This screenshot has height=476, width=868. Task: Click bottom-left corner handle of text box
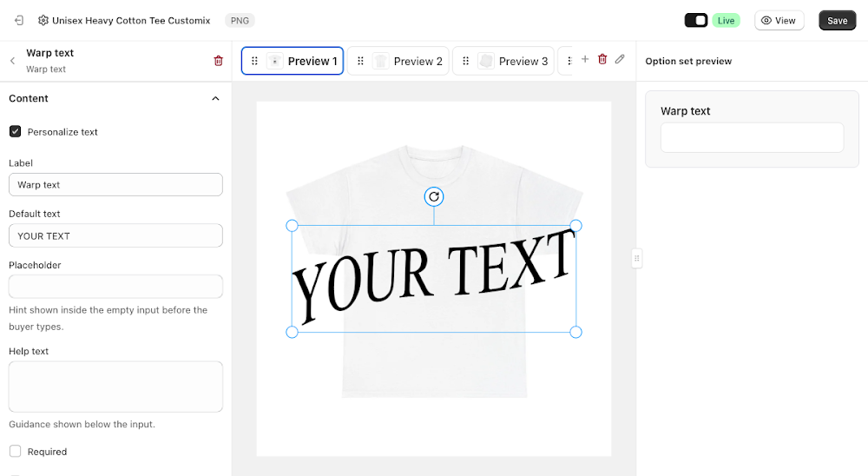pos(292,332)
